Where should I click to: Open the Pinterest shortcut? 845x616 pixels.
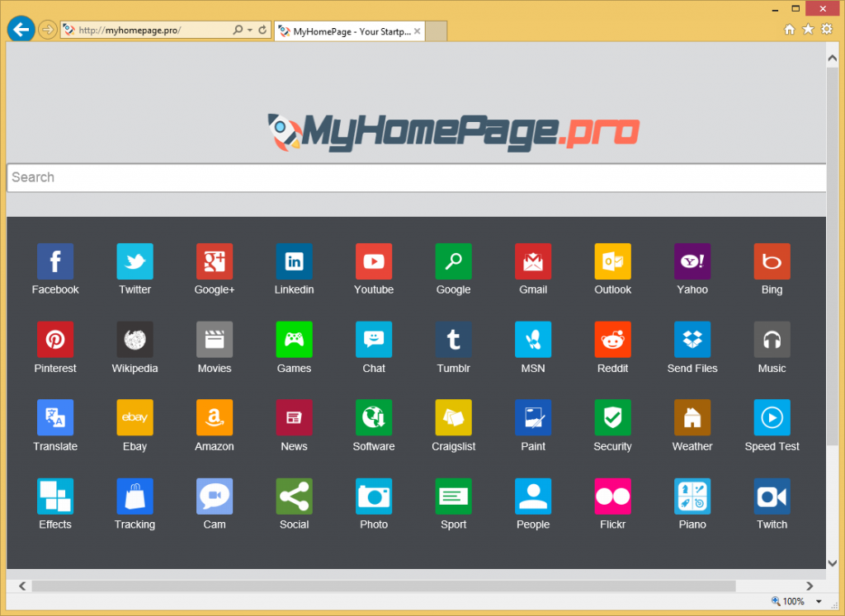tap(55, 340)
